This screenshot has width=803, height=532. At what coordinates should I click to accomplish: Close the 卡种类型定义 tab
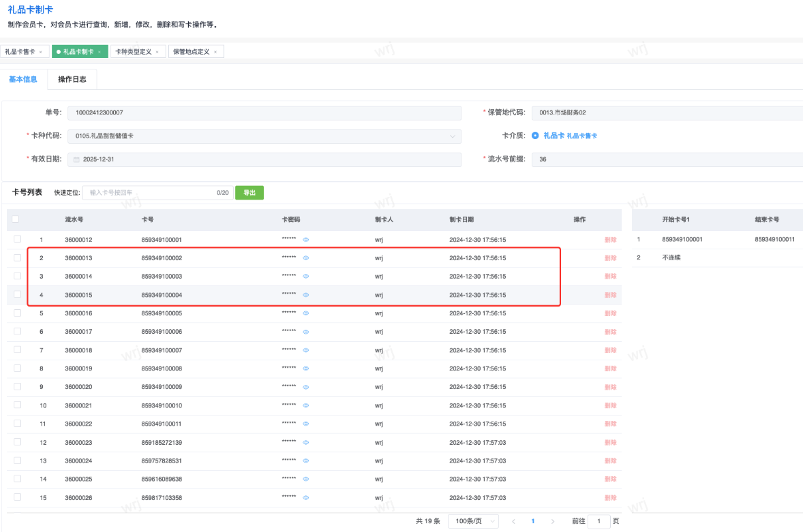tap(157, 52)
